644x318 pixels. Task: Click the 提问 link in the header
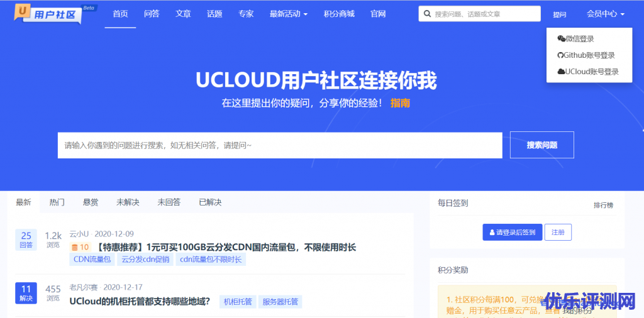559,15
